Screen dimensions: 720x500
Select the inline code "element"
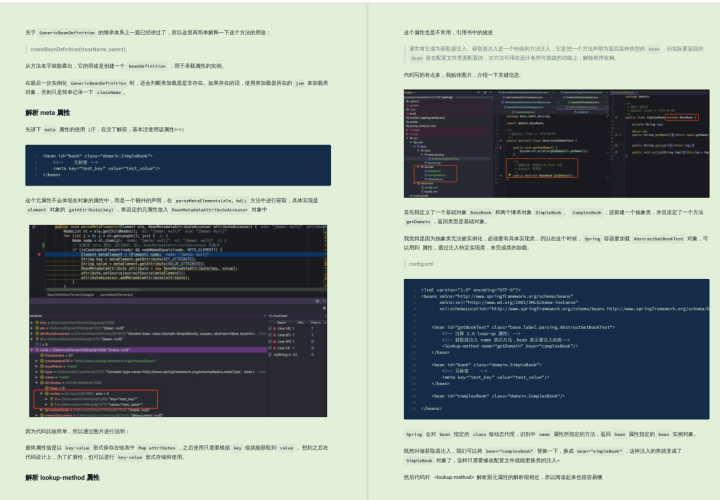coord(37,210)
